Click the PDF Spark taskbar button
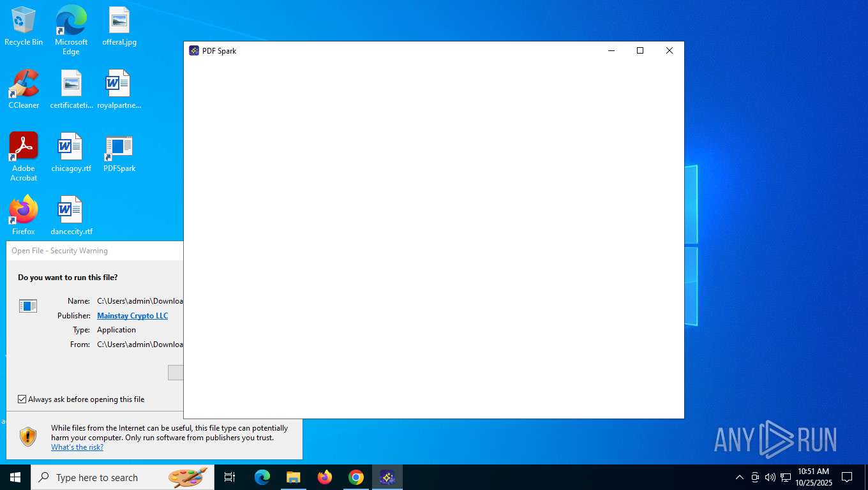The width and height of the screenshot is (868, 490). (387, 477)
